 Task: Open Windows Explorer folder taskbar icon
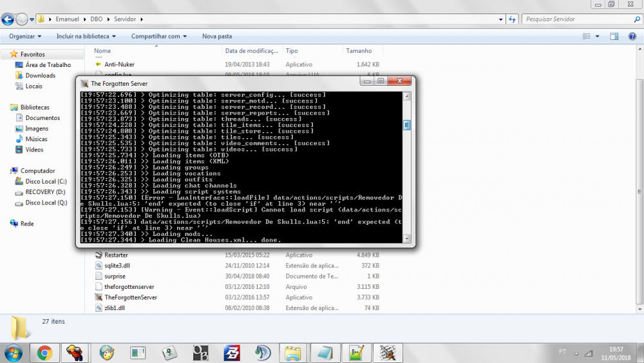293,353
